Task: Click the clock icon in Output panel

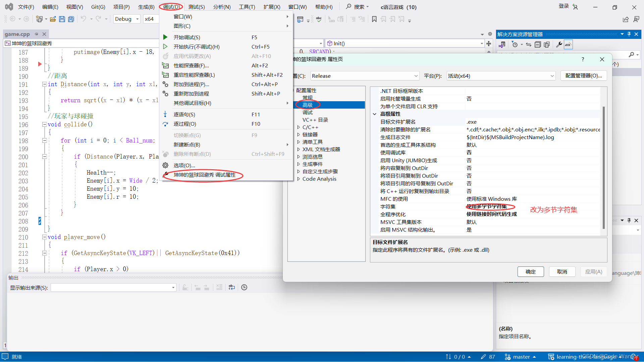Action: (x=244, y=287)
